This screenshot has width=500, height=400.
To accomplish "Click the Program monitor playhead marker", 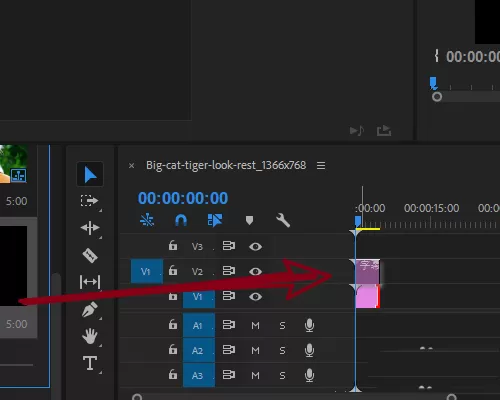I will point(433,83).
